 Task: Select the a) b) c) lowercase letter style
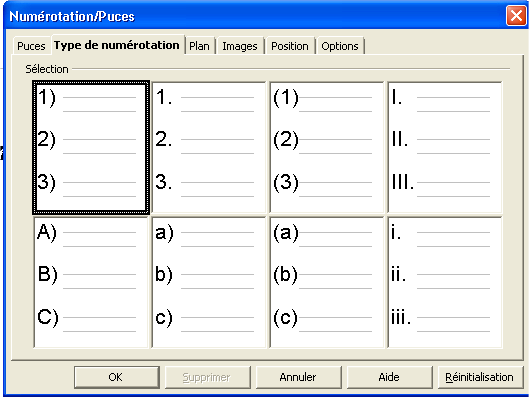coord(209,282)
